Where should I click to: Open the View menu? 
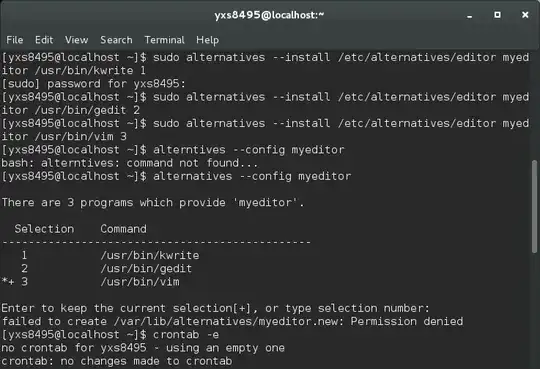(x=76, y=40)
